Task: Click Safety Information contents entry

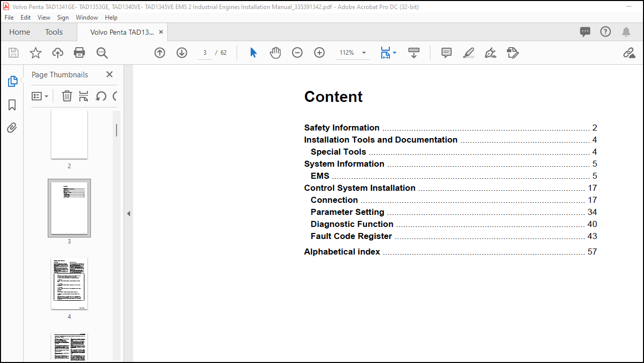Action: (451, 128)
